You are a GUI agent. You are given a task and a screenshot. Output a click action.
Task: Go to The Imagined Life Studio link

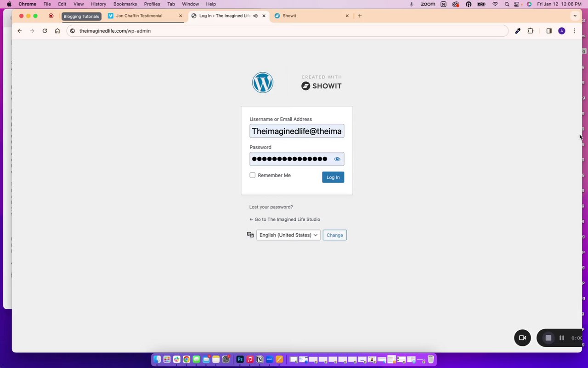[x=285, y=219]
